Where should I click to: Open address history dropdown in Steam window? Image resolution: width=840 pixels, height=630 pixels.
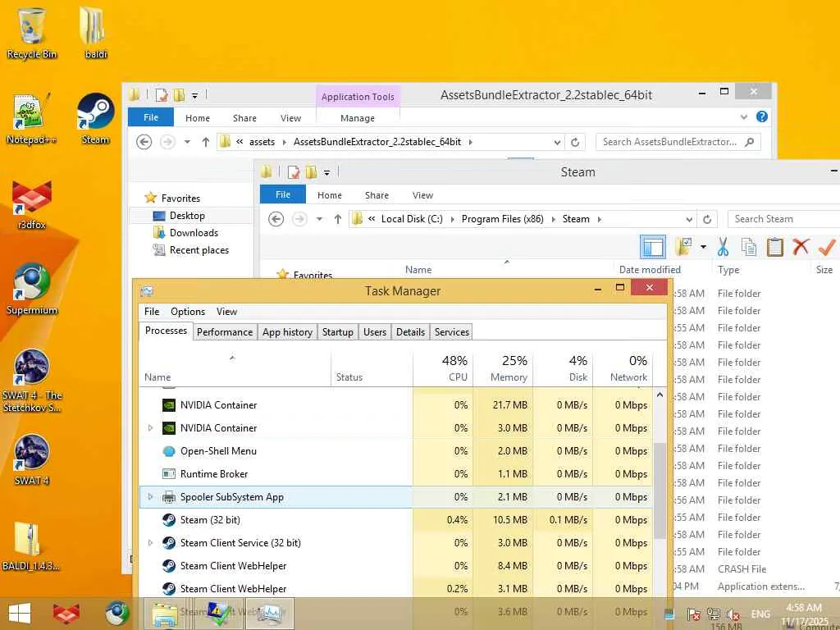coord(689,219)
